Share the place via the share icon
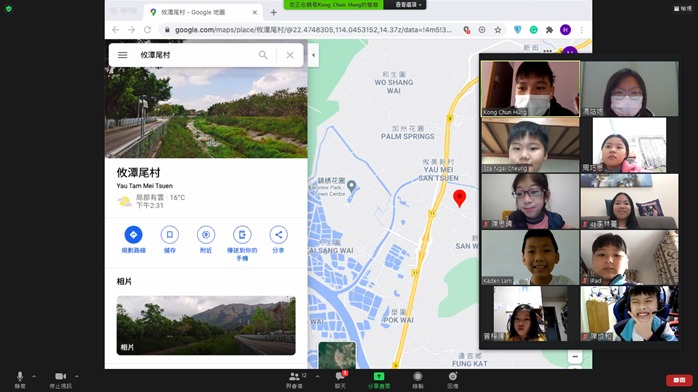Screen dimensions: 698x392 pyautogui.click(x=278, y=234)
